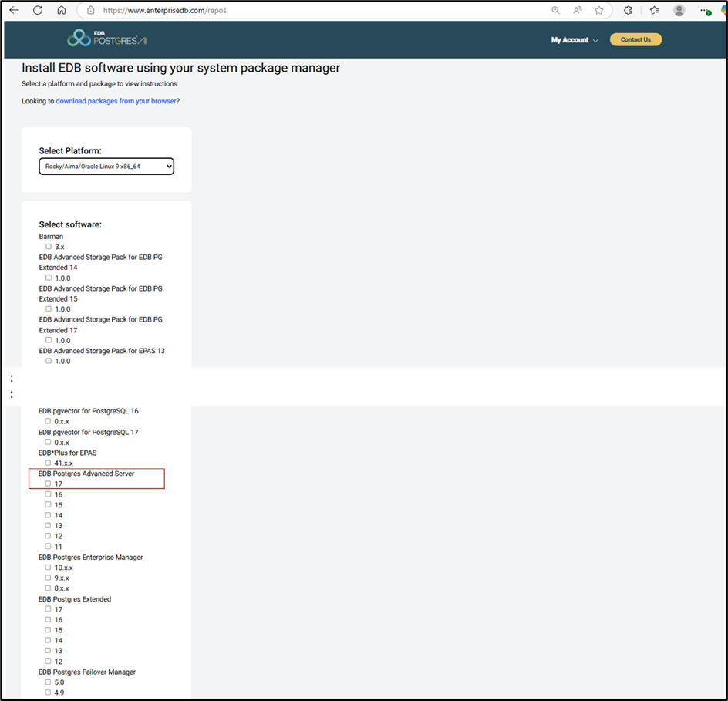Select EDB Postgres Advanced Server version 12
728x701 pixels.
tap(48, 536)
